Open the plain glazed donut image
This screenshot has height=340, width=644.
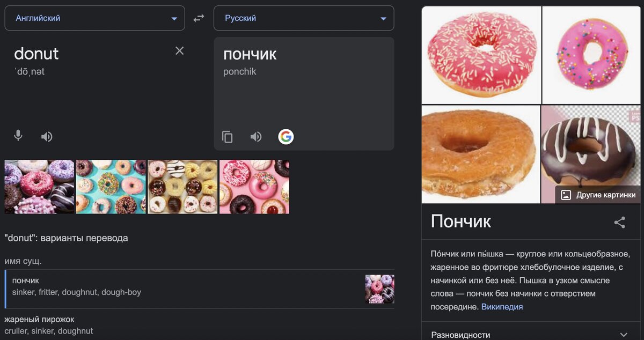[481, 154]
